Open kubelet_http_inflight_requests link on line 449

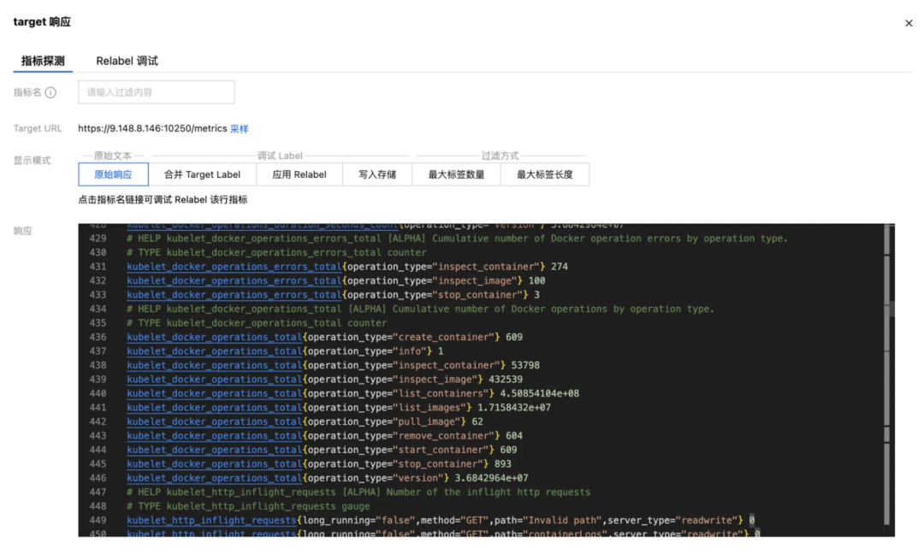click(211, 521)
